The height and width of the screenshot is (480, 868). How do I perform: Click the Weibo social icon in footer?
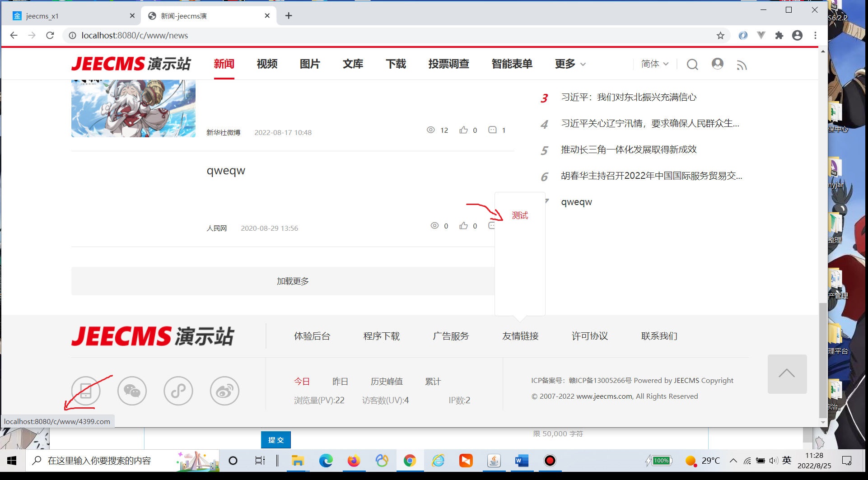click(x=224, y=391)
